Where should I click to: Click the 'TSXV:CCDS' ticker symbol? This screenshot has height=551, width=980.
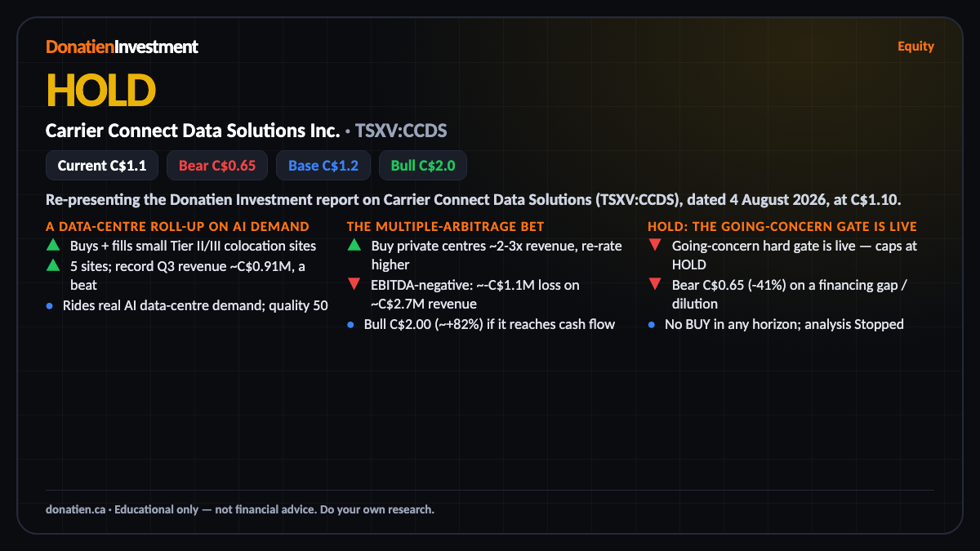click(x=401, y=131)
